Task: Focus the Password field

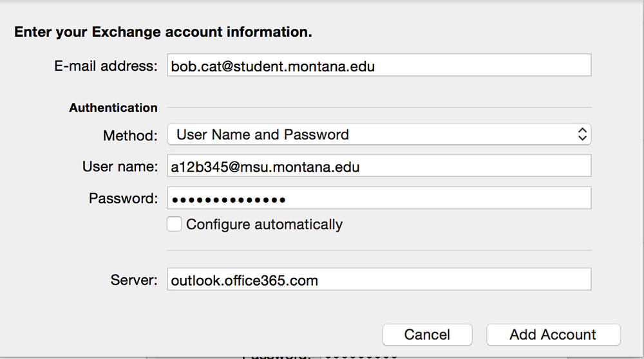Action: (379, 198)
